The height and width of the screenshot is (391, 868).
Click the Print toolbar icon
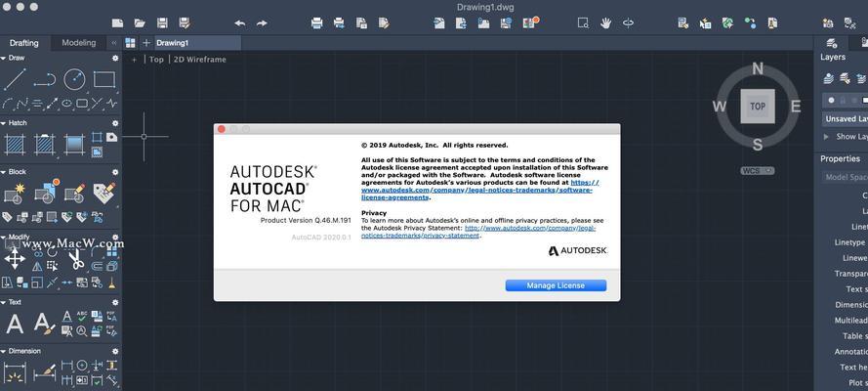pyautogui.click(x=316, y=23)
